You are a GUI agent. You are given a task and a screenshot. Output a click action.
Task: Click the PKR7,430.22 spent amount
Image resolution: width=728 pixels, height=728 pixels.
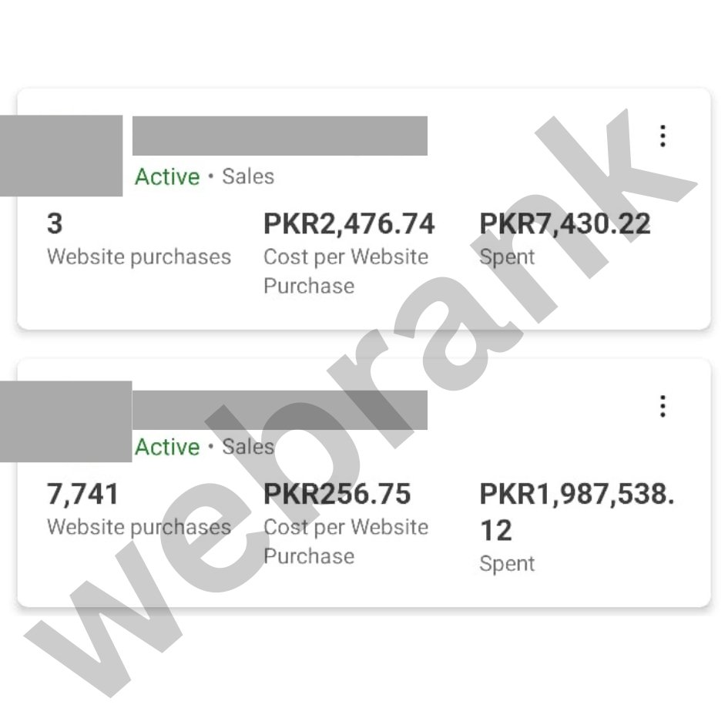point(565,224)
